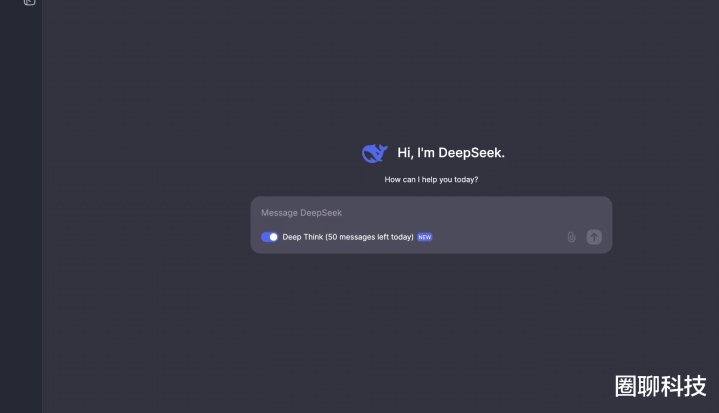Click the blue DeepSeek whale logo
This screenshot has height=413, width=719.
coord(374,153)
